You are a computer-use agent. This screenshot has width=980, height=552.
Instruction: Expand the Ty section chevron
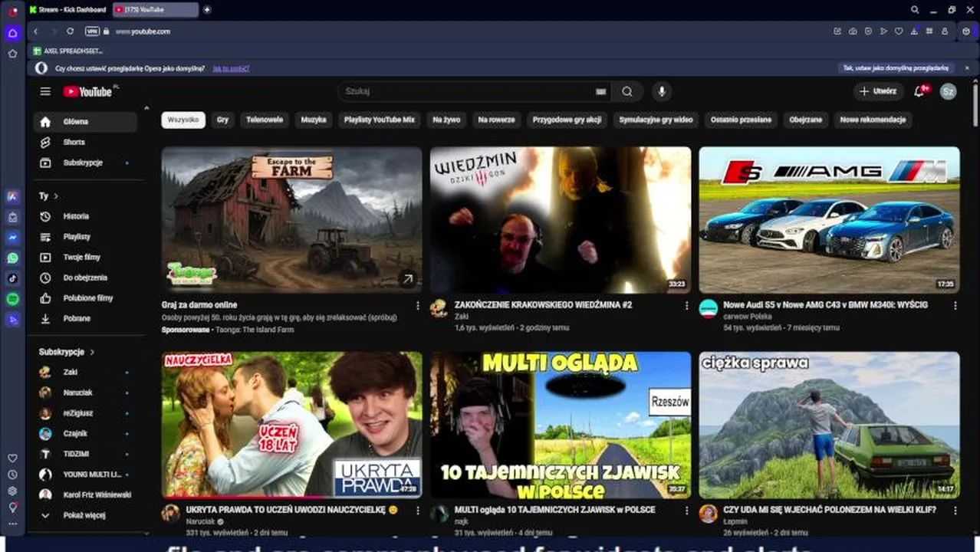56,196
